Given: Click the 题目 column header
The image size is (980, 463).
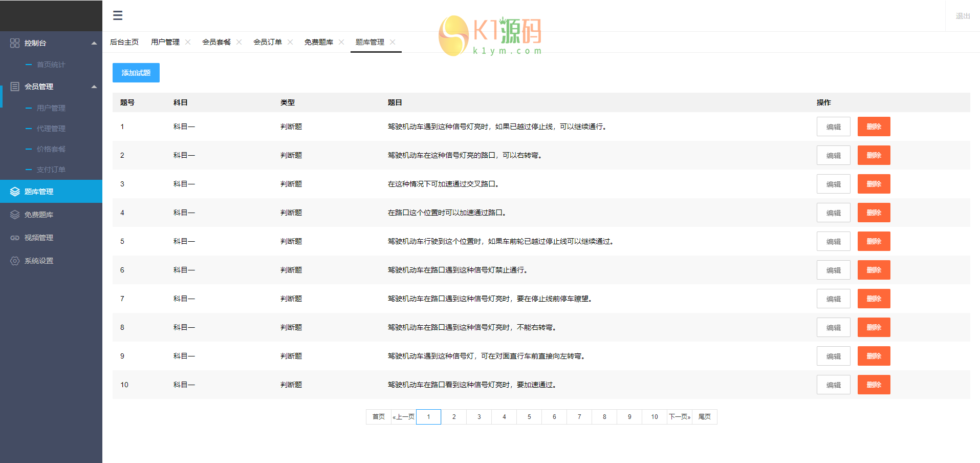Looking at the screenshot, I should (395, 102).
